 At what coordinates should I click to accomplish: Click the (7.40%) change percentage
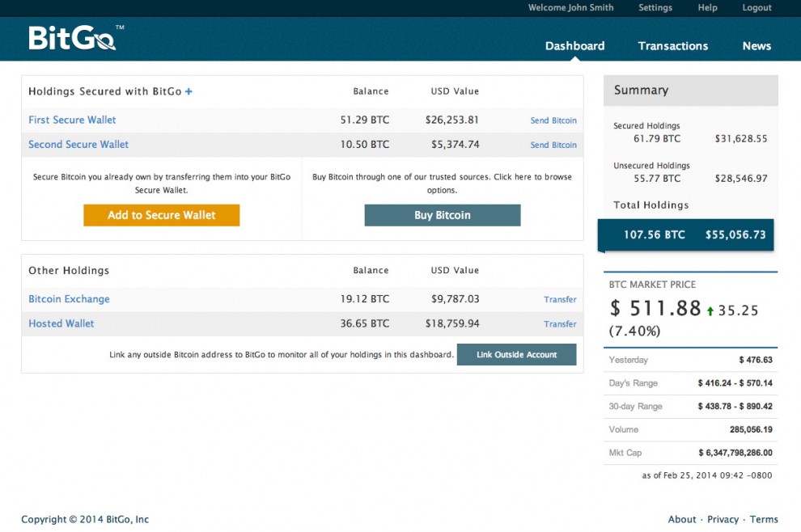[634, 331]
